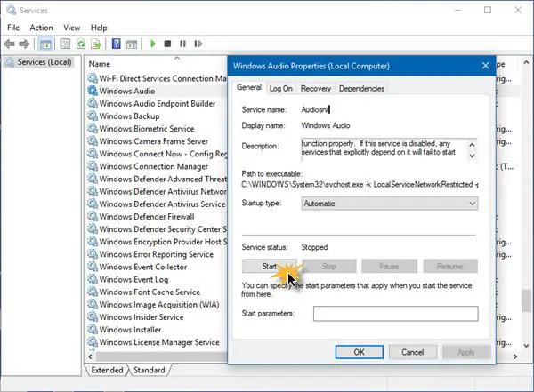The height and width of the screenshot is (392, 534).
Task: Click the Show/Hide Console Tree toolbar icon
Action: coord(45,44)
